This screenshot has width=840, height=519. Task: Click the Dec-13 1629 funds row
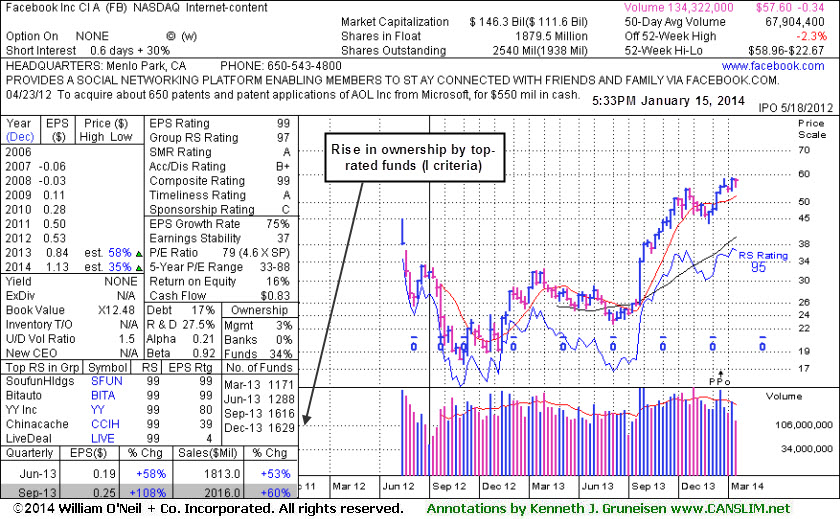pos(259,428)
